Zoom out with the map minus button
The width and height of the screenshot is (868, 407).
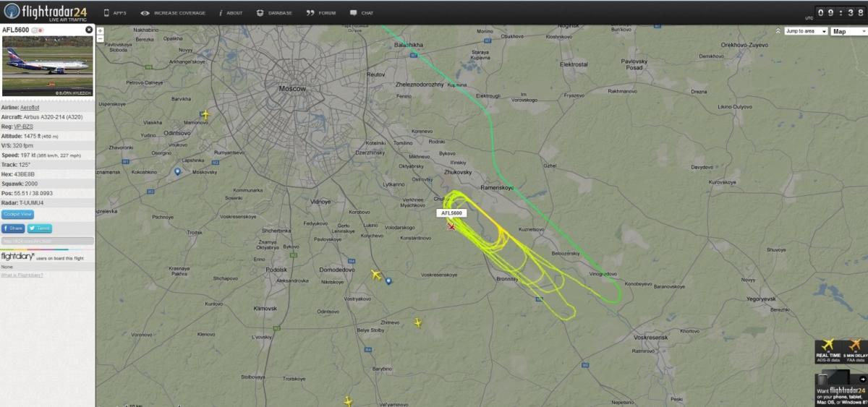click(100, 39)
